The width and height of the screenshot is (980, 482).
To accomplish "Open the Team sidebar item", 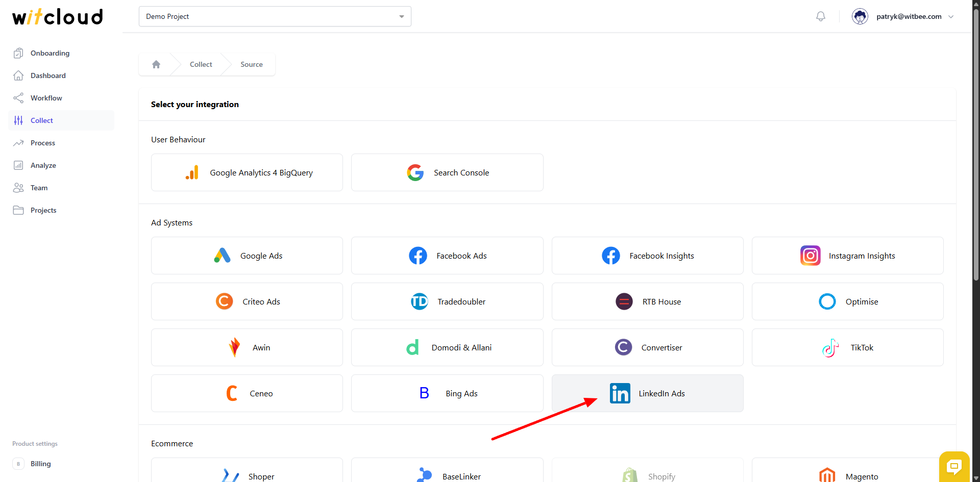I will pyautogui.click(x=61, y=188).
